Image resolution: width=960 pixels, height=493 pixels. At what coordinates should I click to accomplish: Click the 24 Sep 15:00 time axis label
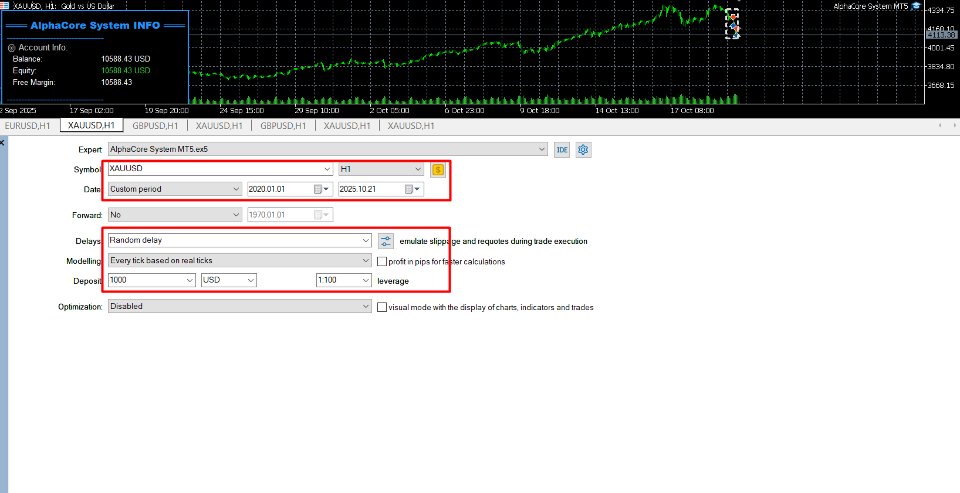pyautogui.click(x=242, y=111)
